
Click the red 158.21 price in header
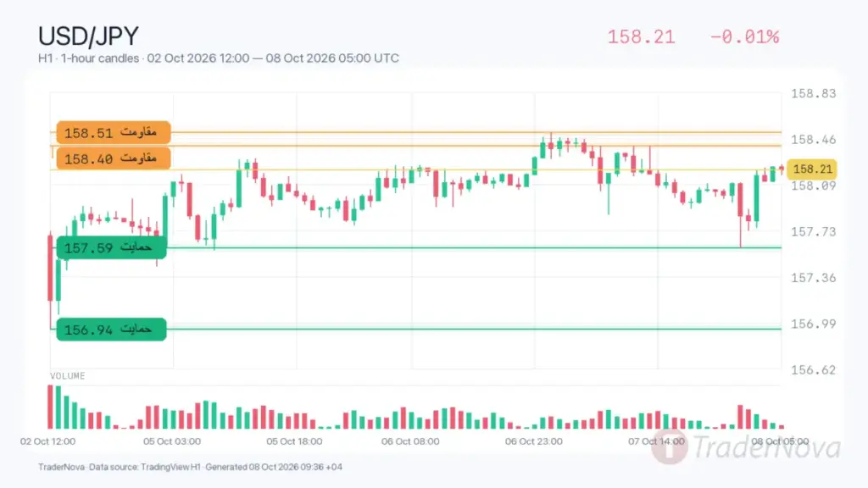[641, 37]
